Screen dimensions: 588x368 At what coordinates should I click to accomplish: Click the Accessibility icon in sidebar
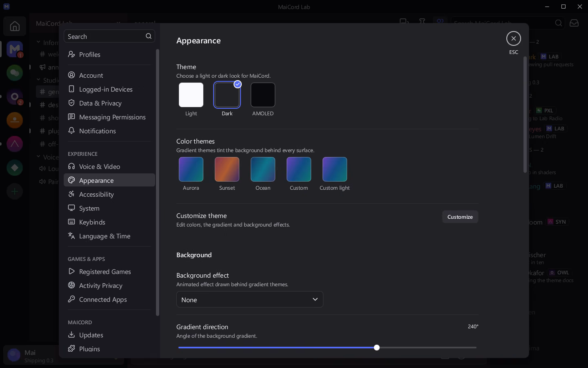click(71, 194)
